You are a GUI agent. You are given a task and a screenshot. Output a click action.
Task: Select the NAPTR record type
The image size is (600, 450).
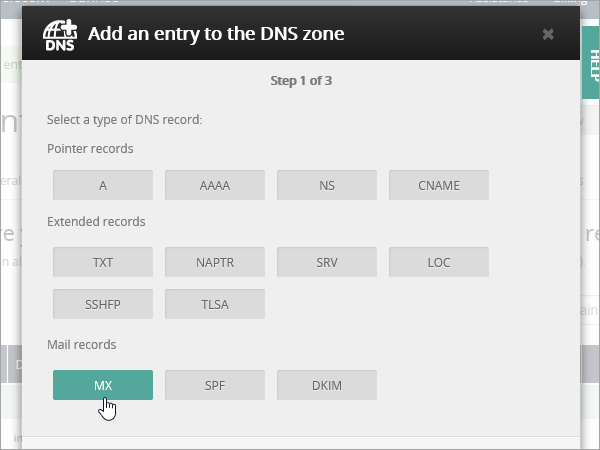pos(215,261)
